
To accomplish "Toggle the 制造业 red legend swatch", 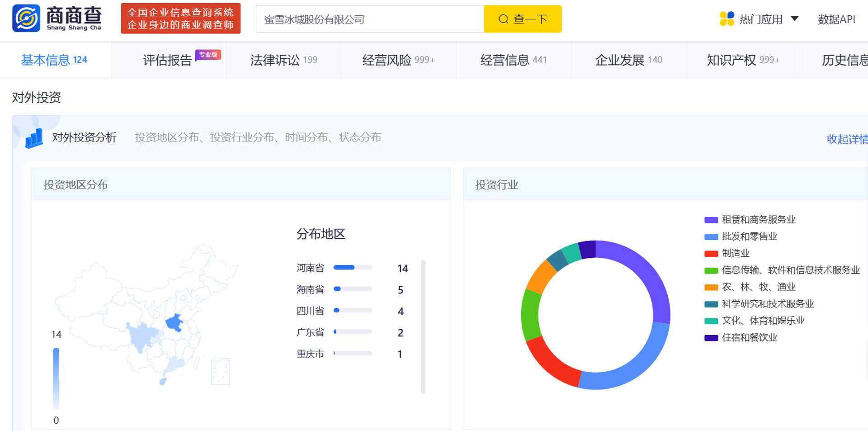I will [x=711, y=254].
